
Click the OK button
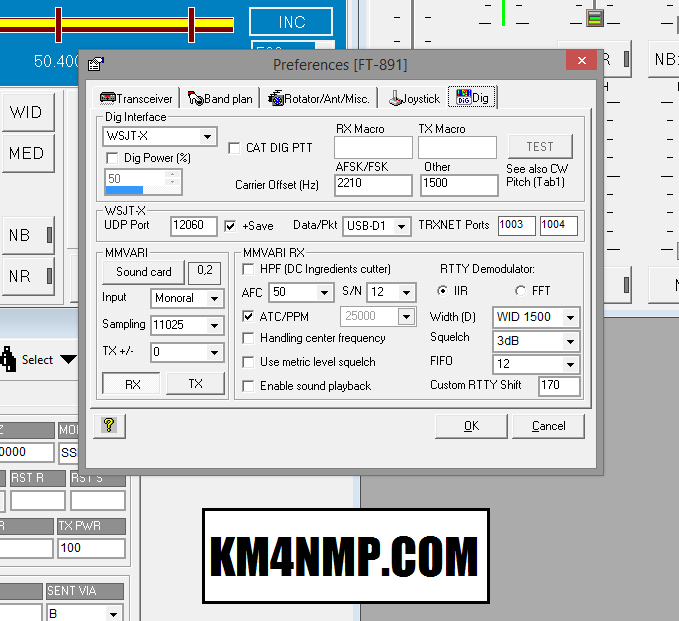pos(471,426)
